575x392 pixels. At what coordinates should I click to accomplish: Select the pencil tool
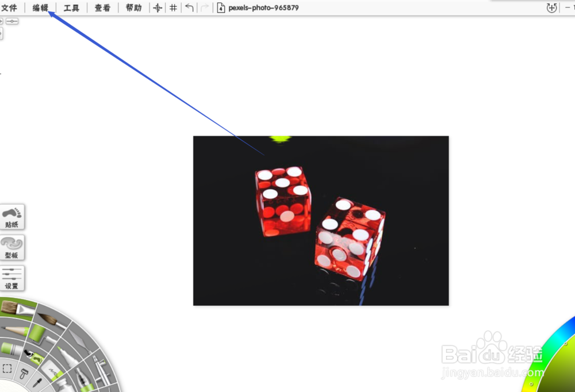pos(14,330)
